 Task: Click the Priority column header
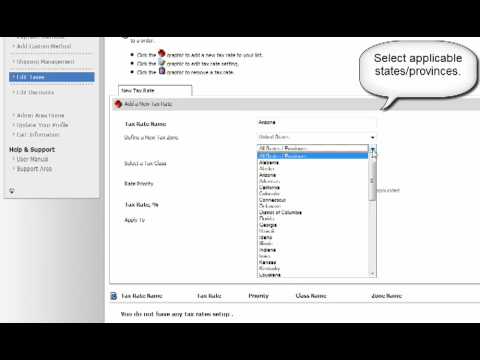[258, 296]
